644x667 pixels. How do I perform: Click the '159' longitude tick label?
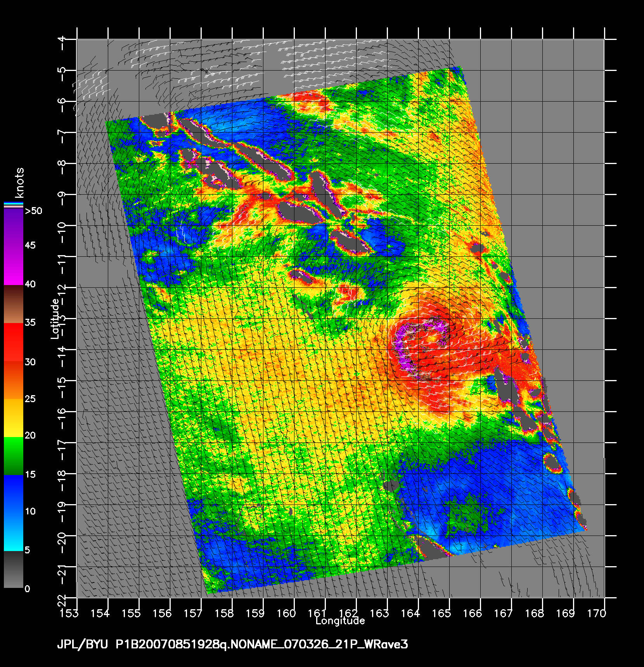pos(255,613)
